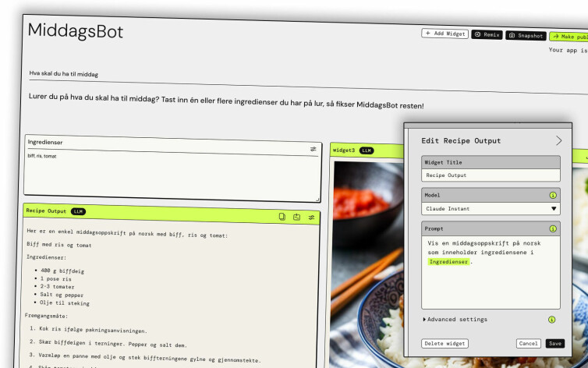The image size is (588, 368).
Task: Collapse the Edit Recipe Output panel arrow
Action: (x=558, y=140)
